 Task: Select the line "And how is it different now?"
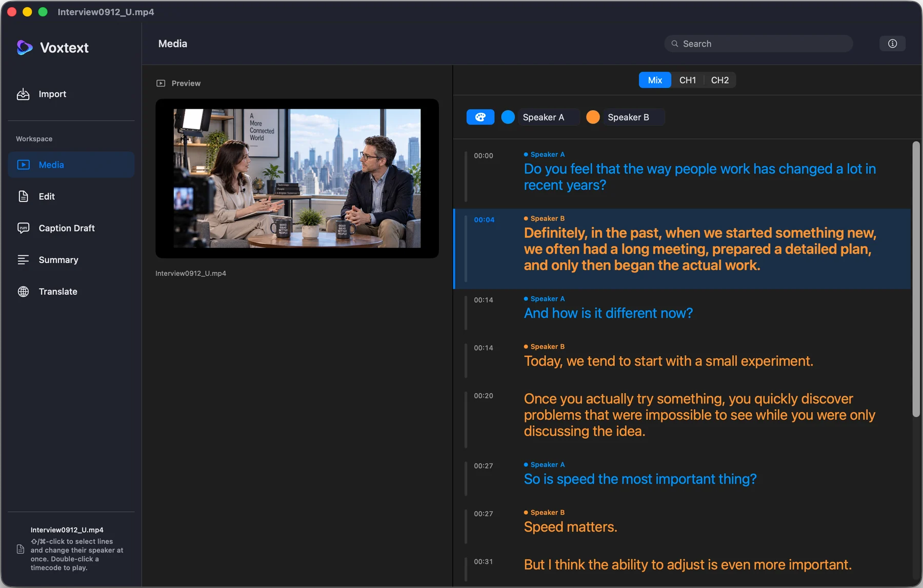608,313
